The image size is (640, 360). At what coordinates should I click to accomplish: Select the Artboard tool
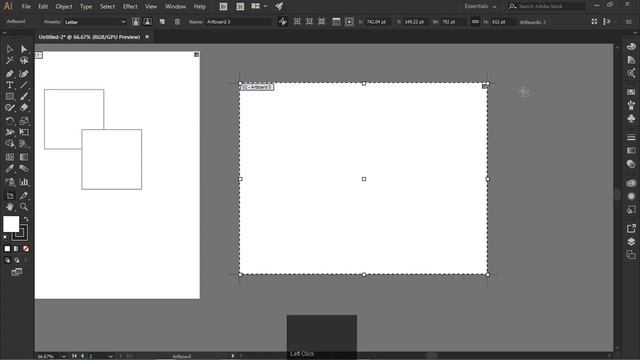(x=9, y=196)
